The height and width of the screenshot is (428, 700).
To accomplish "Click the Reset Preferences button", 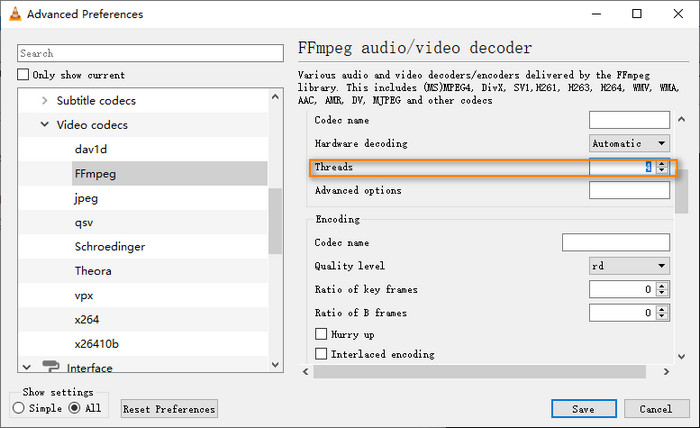I will pyautogui.click(x=169, y=409).
